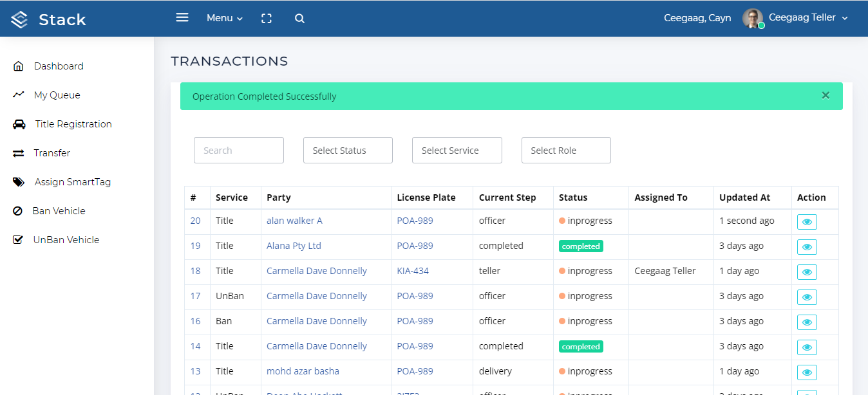Go to My Queue page

(x=57, y=95)
